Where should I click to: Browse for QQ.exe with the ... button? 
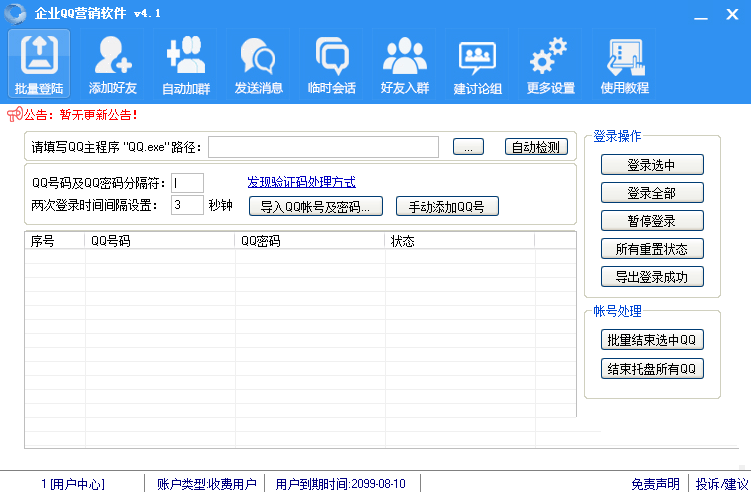(x=468, y=147)
